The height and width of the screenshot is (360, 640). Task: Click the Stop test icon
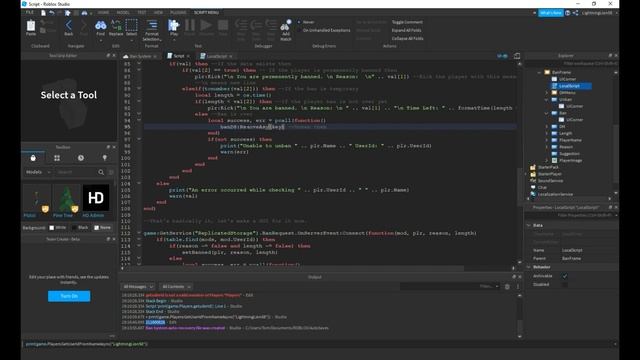pyautogui.click(x=223, y=25)
